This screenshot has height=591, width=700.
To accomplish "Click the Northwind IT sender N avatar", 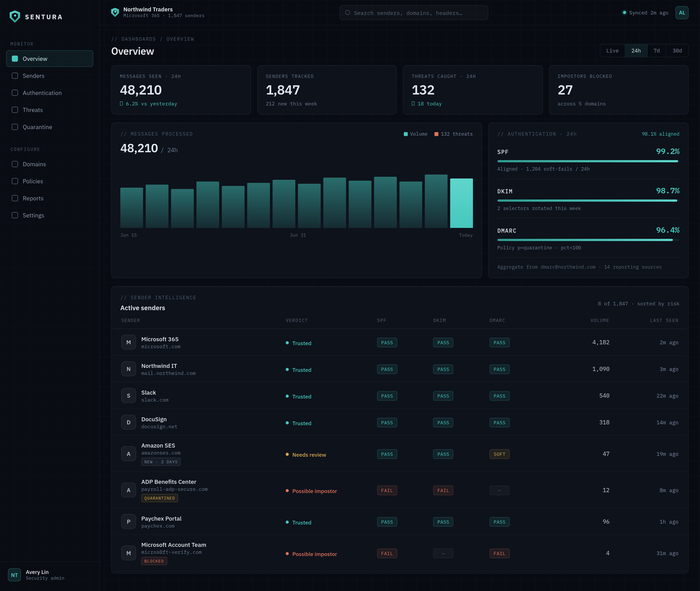I will (x=129, y=369).
